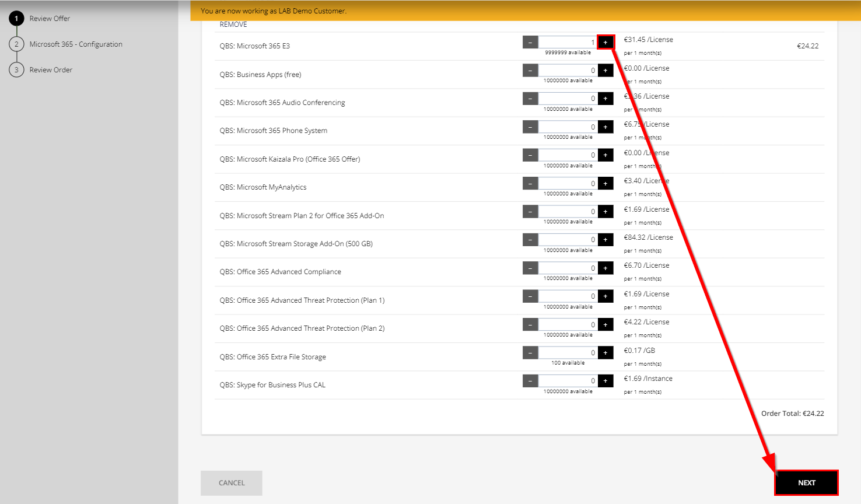Click the €24.22 Microsoft 365 E3 line total
This screenshot has height=504, width=861.
[x=808, y=46]
